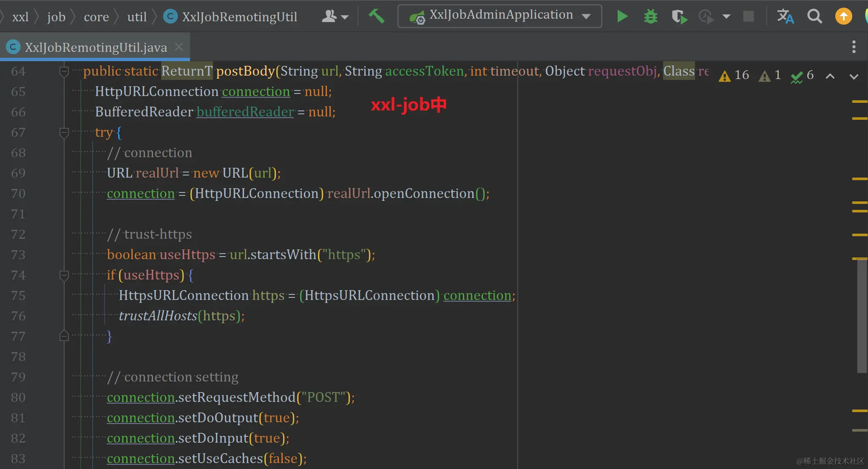Screen dimensions: 868x469
Task: Collapse try block fold at line 67
Action: [x=64, y=133]
